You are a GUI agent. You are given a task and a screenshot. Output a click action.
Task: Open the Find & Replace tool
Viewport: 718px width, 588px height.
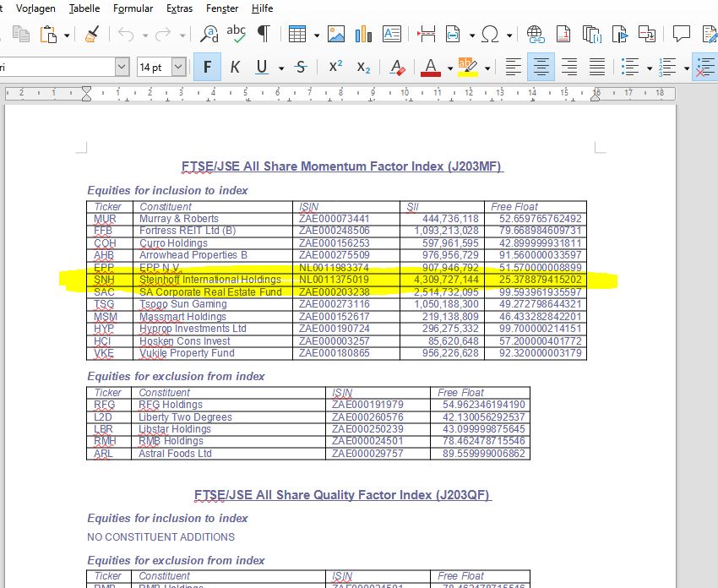tap(208, 35)
